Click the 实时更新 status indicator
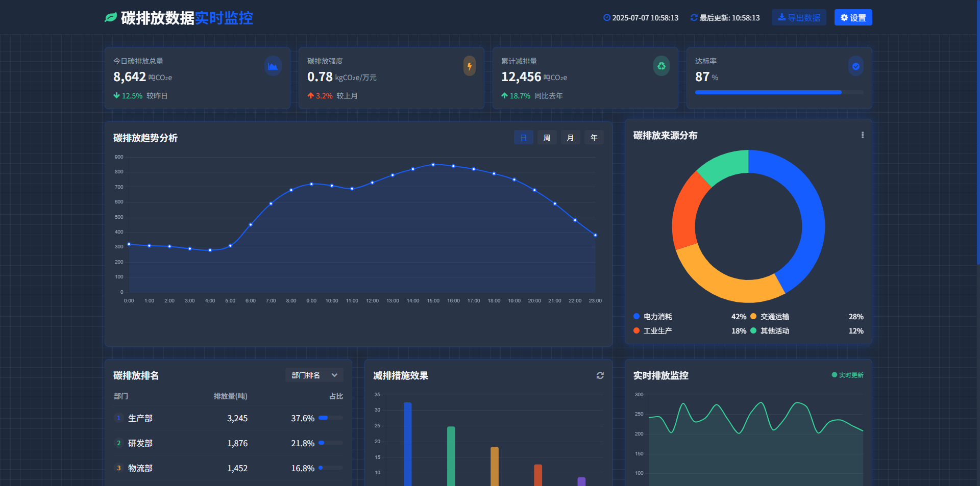The height and width of the screenshot is (486, 980). (848, 375)
